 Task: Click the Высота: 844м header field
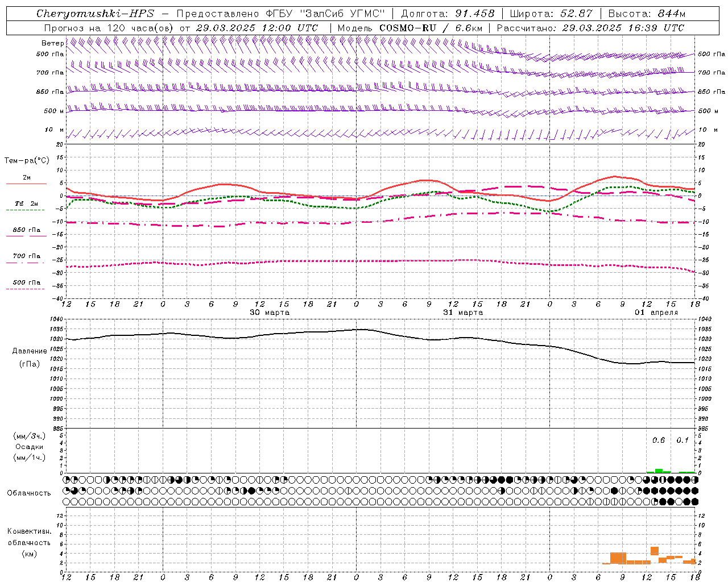(x=647, y=14)
